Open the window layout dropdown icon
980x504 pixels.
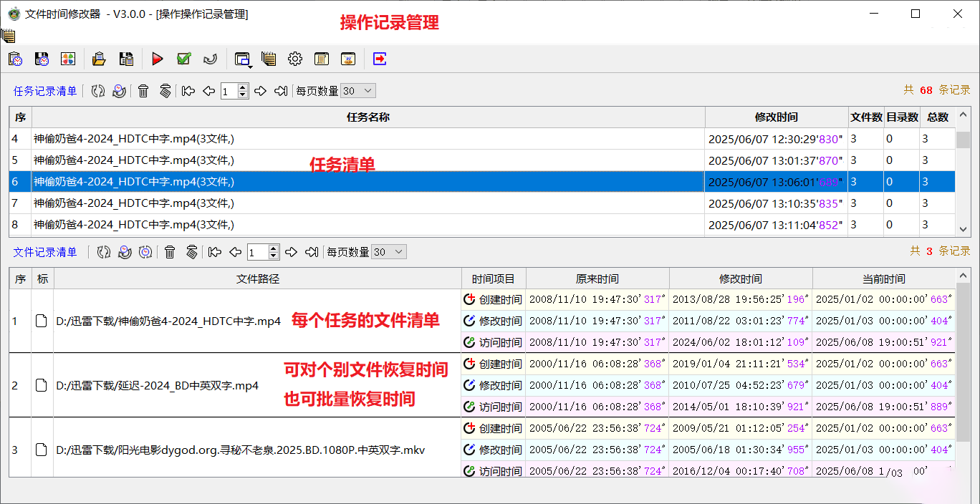tap(244, 59)
